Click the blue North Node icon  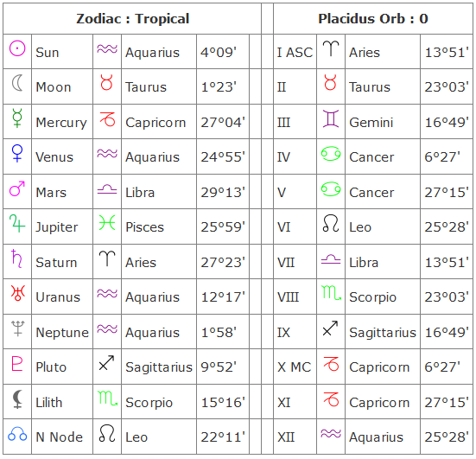click(17, 434)
